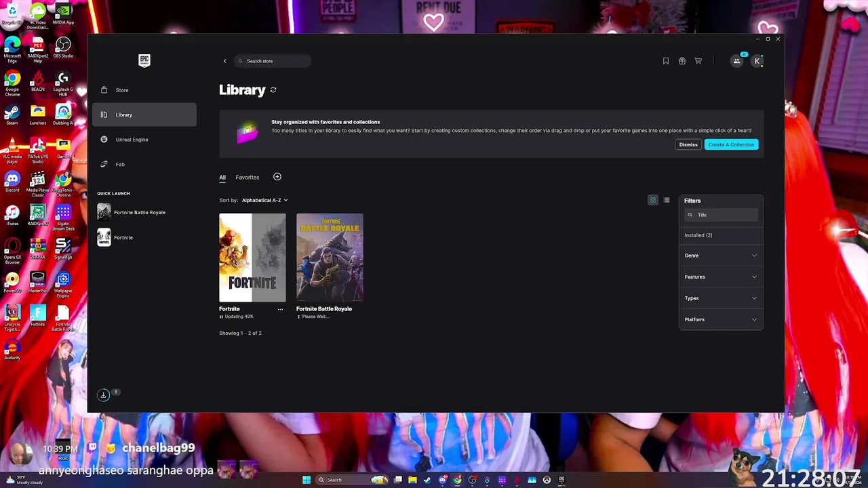Screen dimensions: 868x488
Task: Switch library to grid view
Action: point(653,200)
